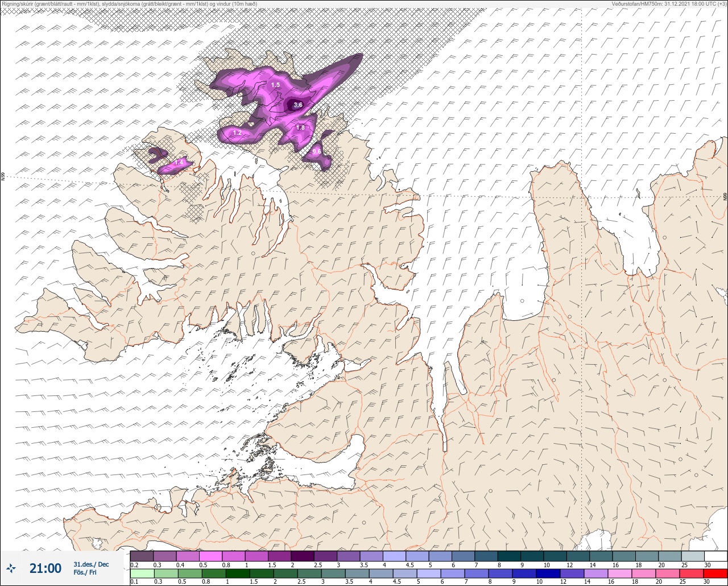Click the '31.des./ Dec' date text

[91, 564]
